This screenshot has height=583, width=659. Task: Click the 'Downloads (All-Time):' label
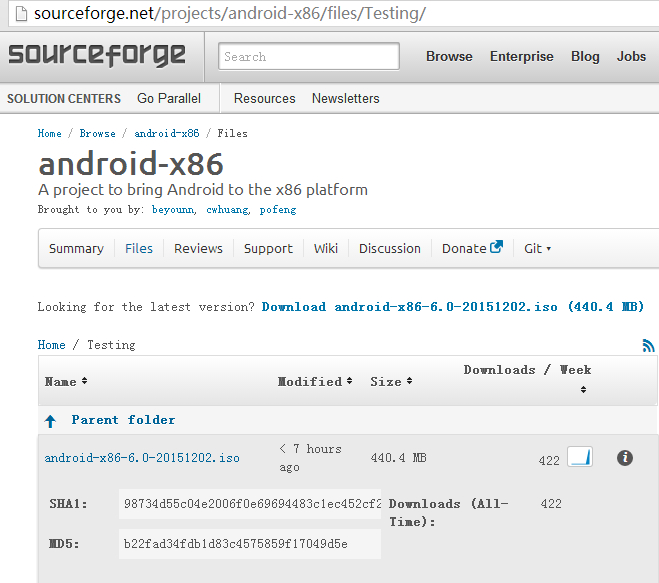click(x=448, y=513)
